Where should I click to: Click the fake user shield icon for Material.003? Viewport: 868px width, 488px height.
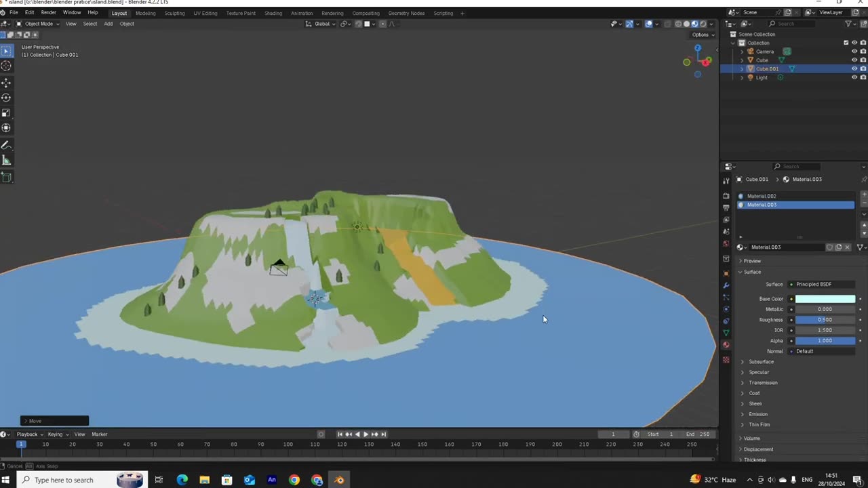pyautogui.click(x=829, y=247)
